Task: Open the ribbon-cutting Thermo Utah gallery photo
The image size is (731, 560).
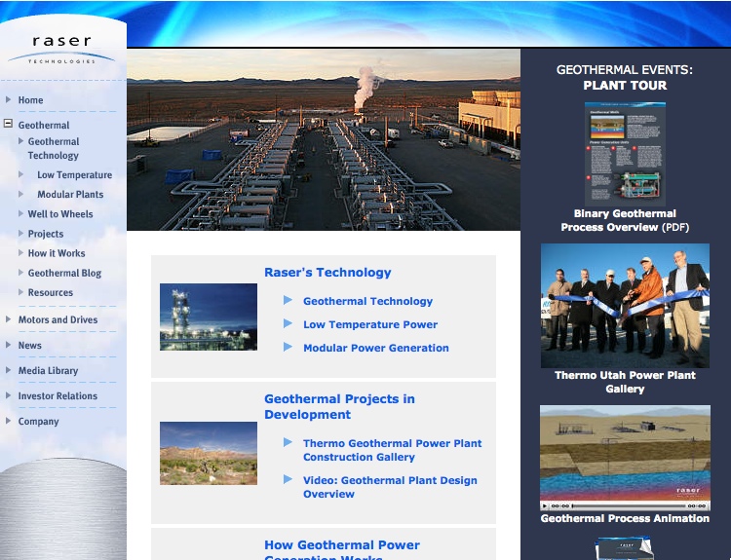Action: tap(625, 304)
